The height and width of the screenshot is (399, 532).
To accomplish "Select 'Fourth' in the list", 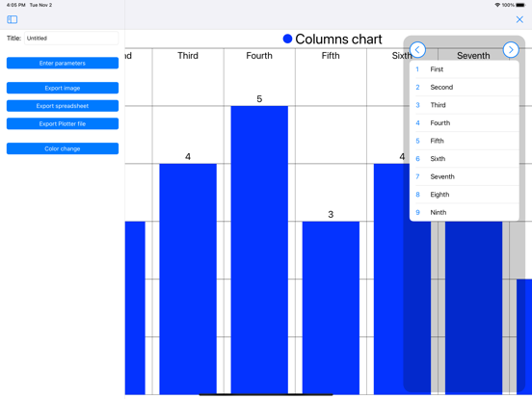I will pos(465,122).
